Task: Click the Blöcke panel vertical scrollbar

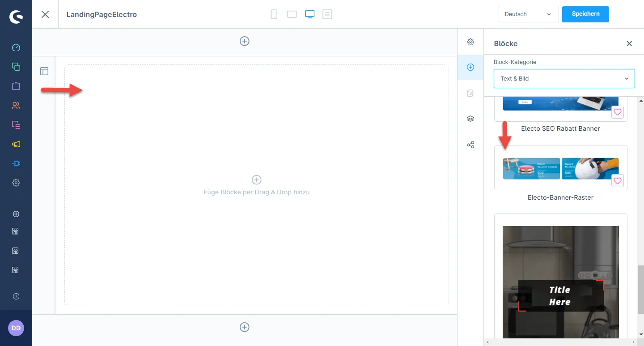Action: tap(640, 289)
